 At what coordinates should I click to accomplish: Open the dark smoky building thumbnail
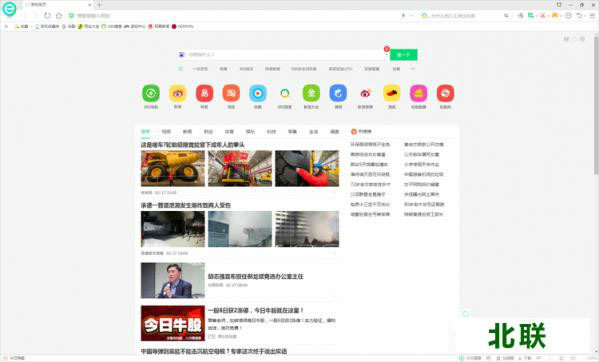pyautogui.click(x=173, y=229)
